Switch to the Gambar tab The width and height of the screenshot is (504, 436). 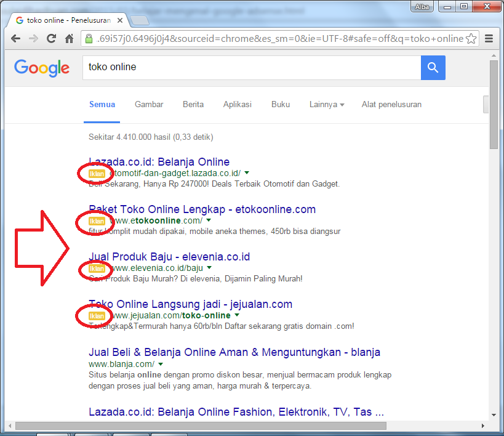(148, 105)
